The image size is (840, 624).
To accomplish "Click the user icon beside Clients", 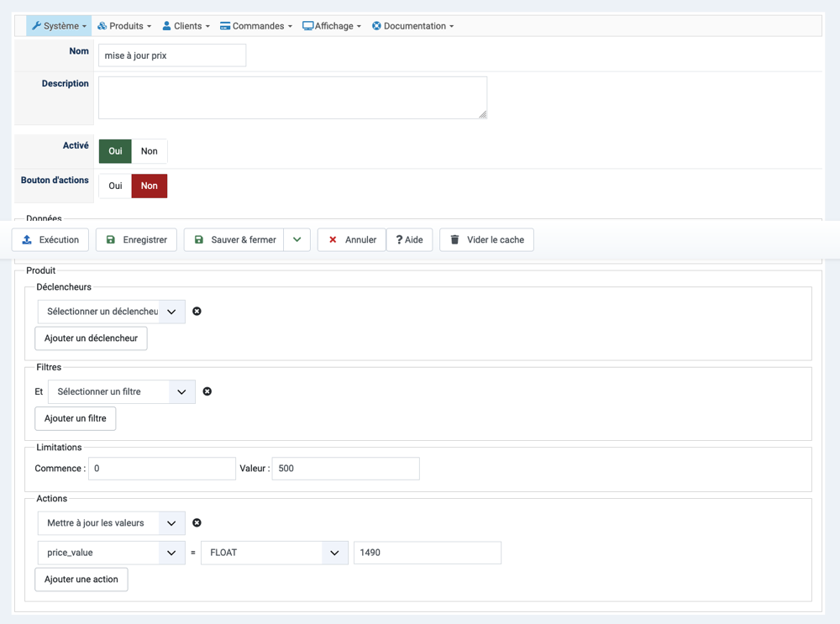I will click(166, 26).
